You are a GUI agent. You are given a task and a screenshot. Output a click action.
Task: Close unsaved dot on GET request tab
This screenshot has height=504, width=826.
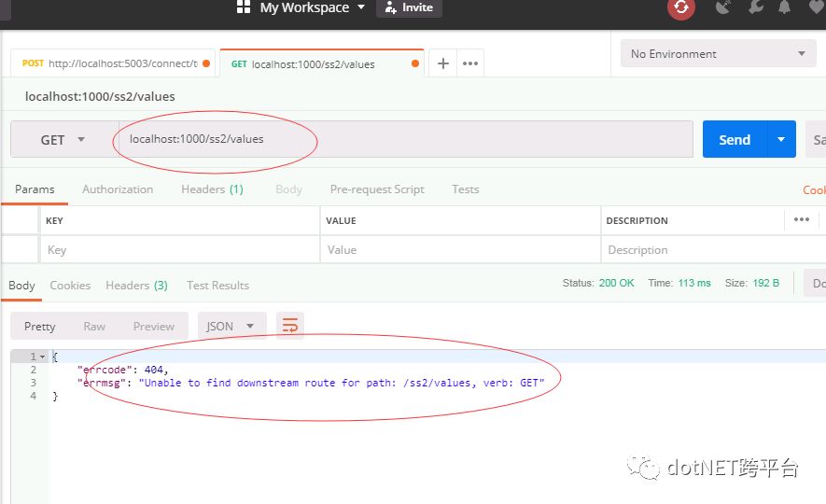415,63
